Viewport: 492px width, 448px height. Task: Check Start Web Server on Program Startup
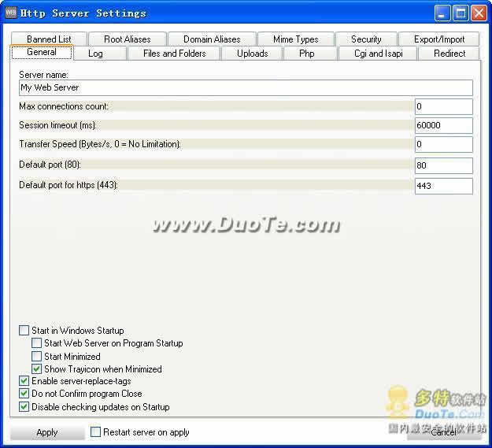(36, 343)
